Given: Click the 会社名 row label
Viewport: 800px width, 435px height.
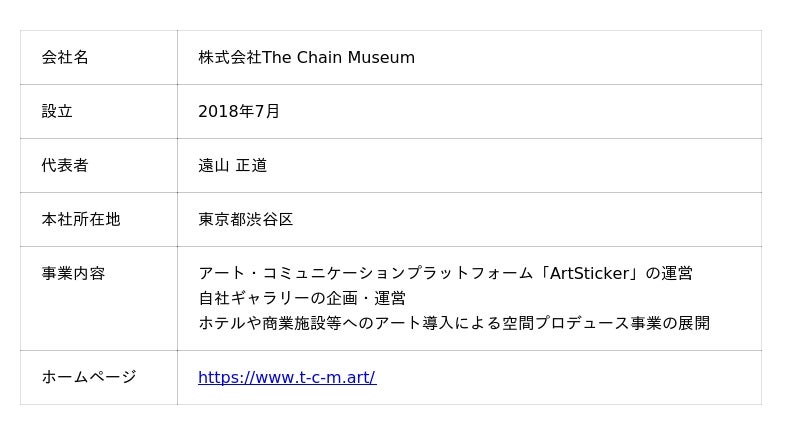Looking at the screenshot, I should 65,57.
